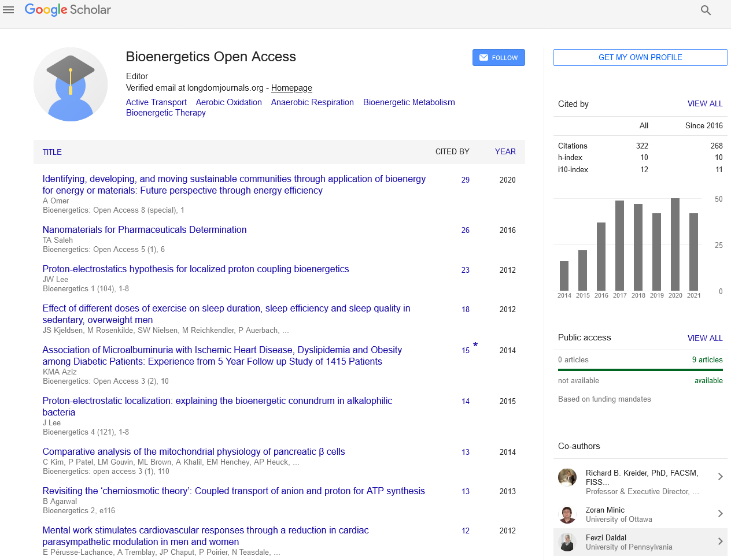731x560 pixels.
Task: Click the Follow button
Action: point(499,58)
